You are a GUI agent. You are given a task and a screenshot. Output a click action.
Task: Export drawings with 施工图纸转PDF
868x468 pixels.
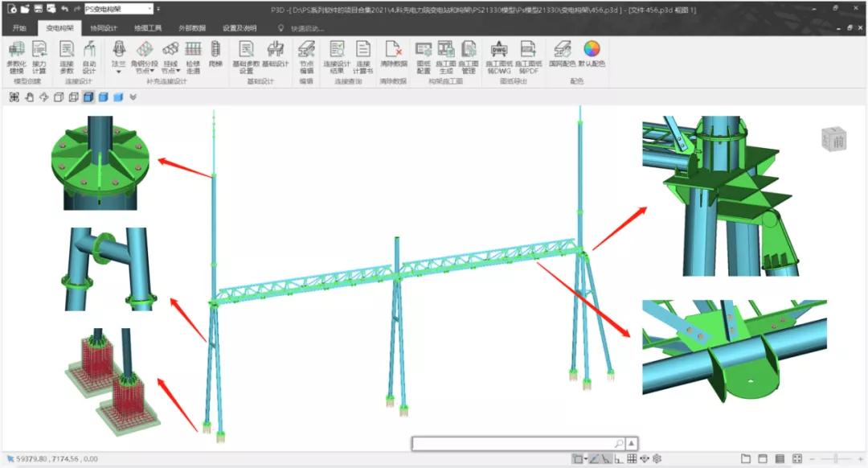tap(527, 55)
